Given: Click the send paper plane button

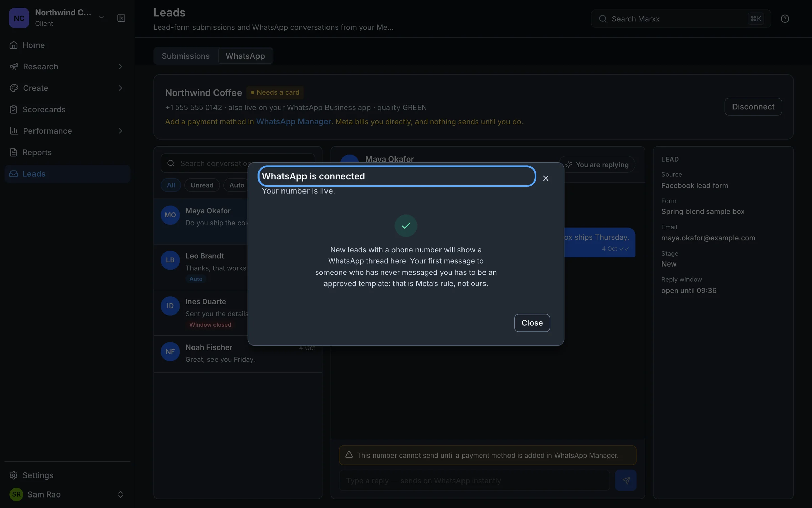Looking at the screenshot, I should tap(626, 480).
